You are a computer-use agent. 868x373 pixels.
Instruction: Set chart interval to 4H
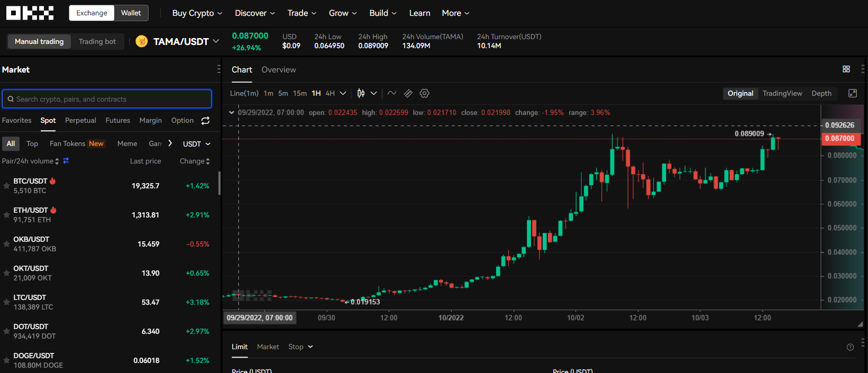[330, 93]
